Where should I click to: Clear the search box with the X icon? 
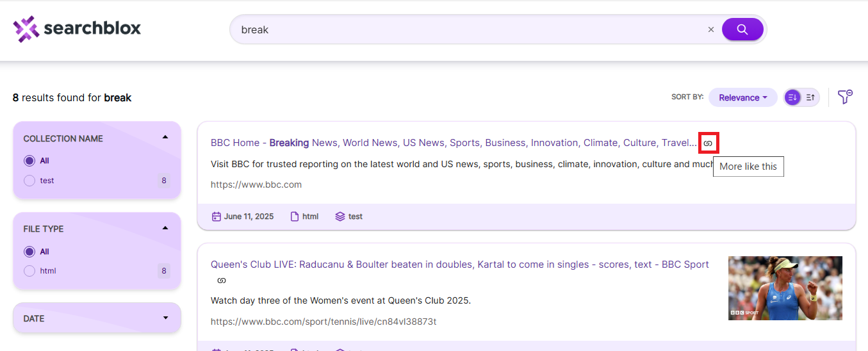click(710, 29)
